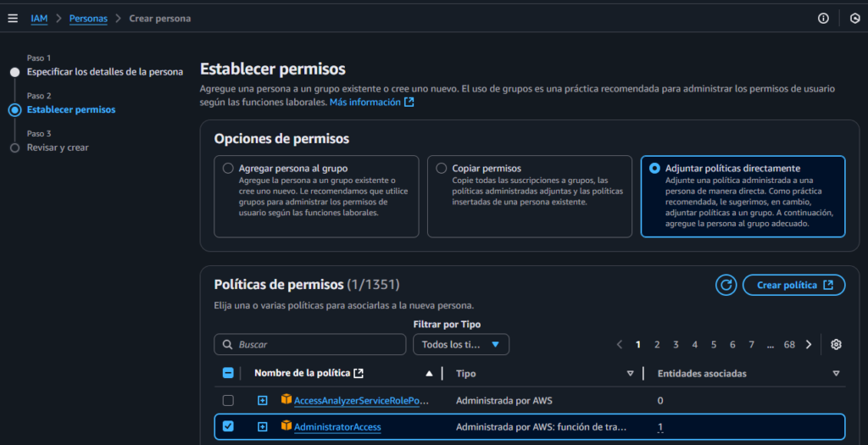Sort by Nombre de la política ascending arrow
Image resolution: width=868 pixels, height=445 pixels.
[x=429, y=374]
